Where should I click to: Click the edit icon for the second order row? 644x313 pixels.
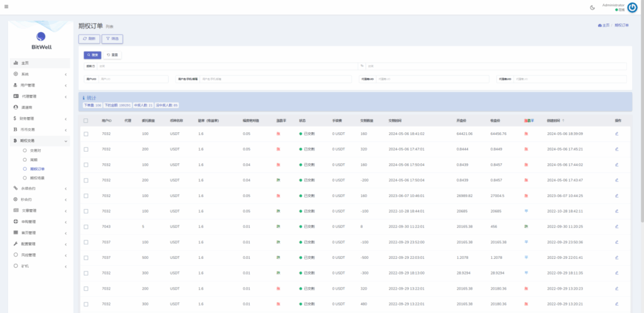click(616, 149)
